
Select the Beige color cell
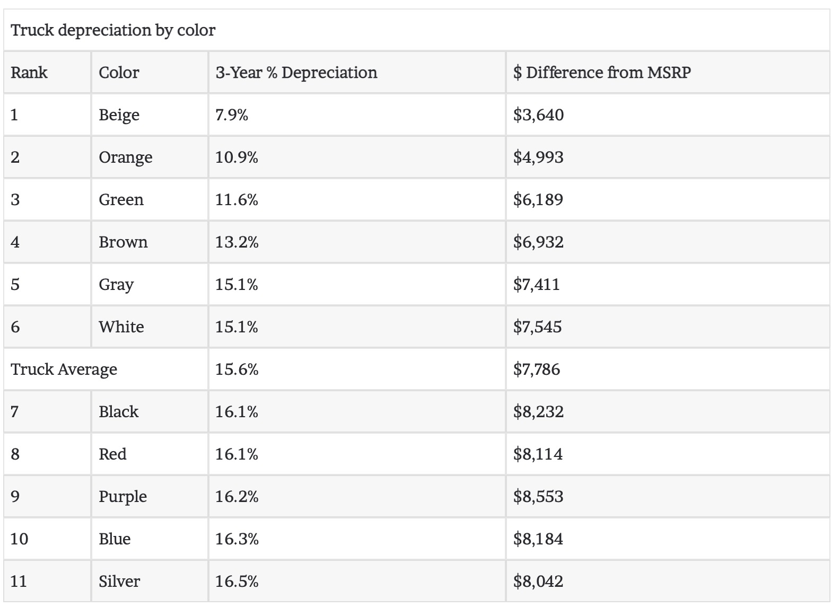click(x=119, y=115)
